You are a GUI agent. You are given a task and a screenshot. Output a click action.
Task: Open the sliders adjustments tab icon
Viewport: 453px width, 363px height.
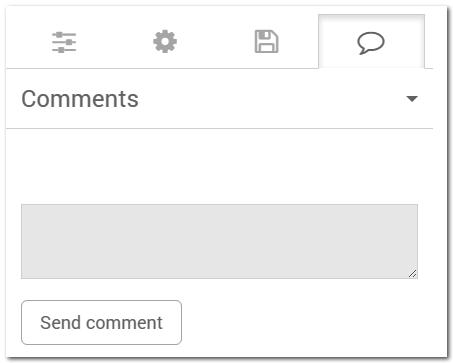click(64, 42)
